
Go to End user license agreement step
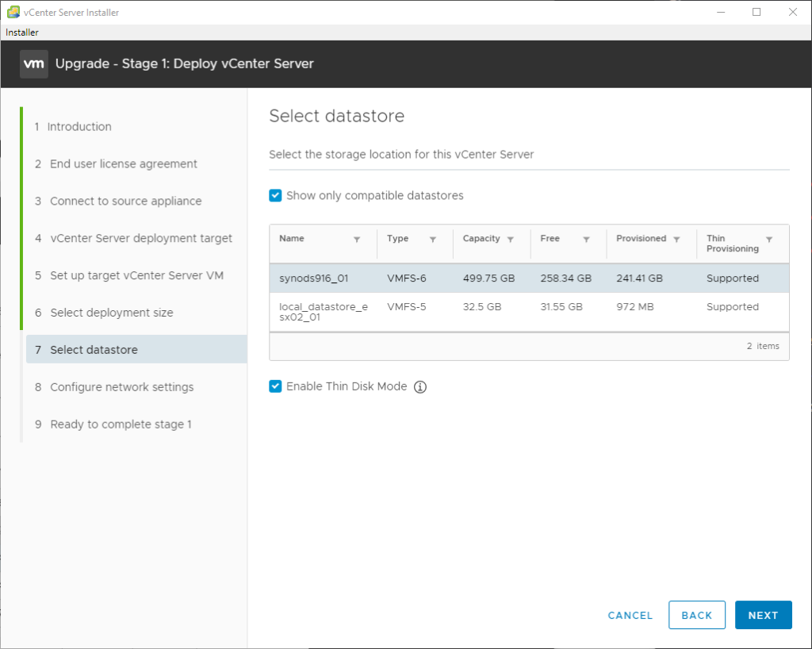point(116,163)
